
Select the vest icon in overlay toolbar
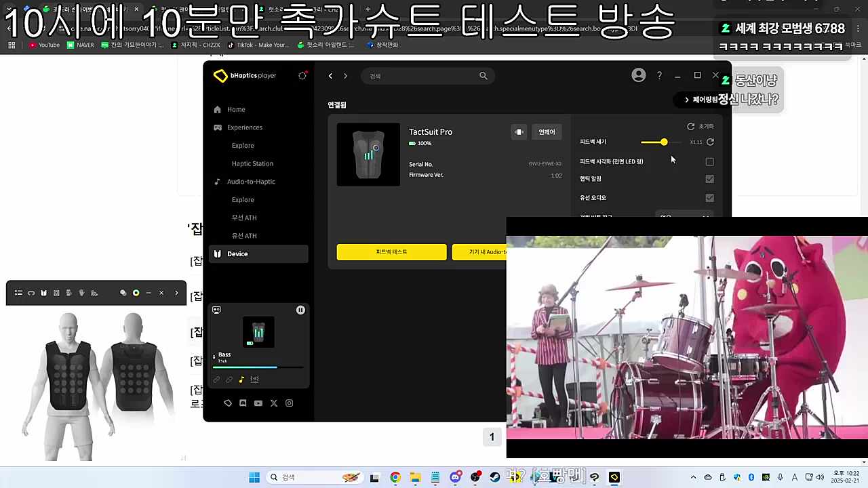[x=44, y=293]
